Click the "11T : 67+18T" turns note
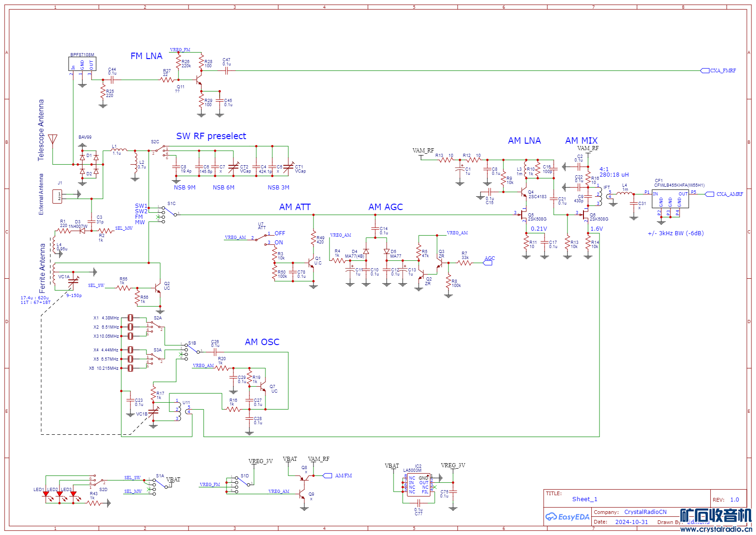The height and width of the screenshot is (535, 756). (x=36, y=302)
